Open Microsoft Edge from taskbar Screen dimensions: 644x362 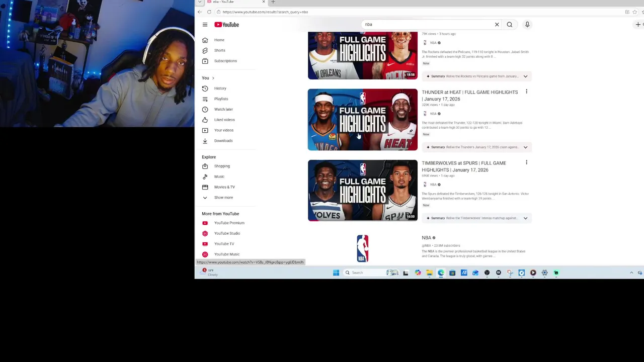tap(441, 273)
